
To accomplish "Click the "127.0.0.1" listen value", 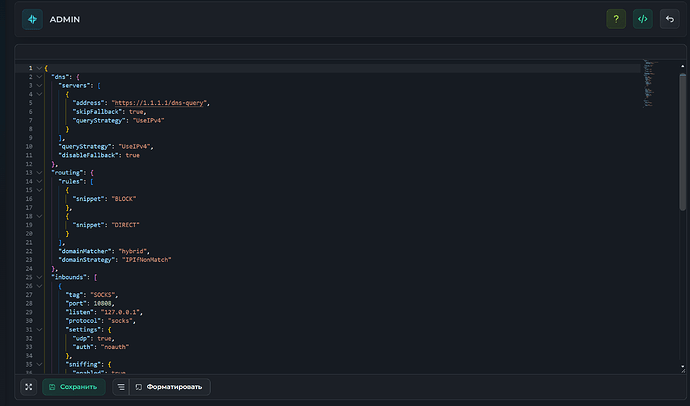I will (120, 312).
